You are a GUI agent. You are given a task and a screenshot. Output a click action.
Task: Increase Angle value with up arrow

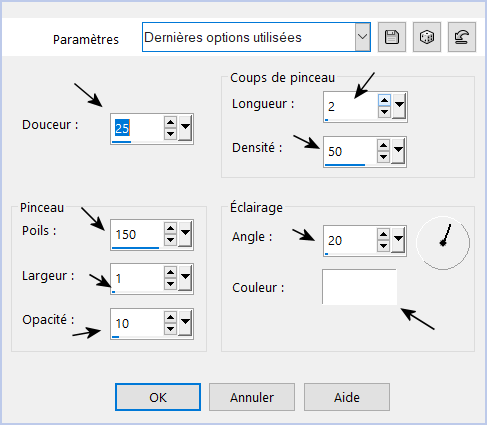(383, 235)
